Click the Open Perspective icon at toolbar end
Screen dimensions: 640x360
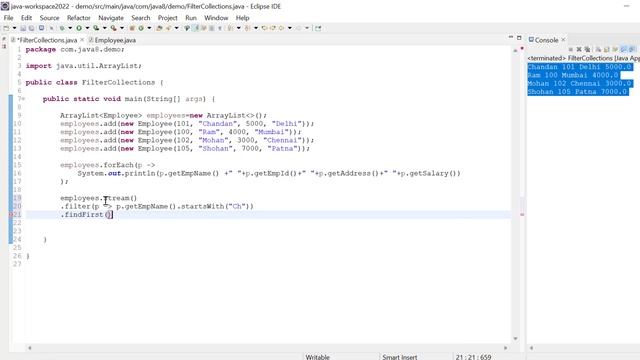318,28
